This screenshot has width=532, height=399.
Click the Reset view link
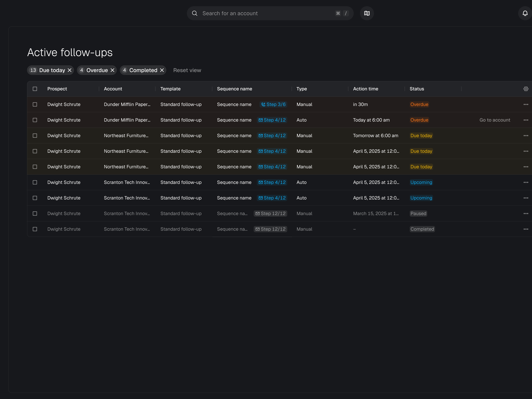click(x=187, y=70)
